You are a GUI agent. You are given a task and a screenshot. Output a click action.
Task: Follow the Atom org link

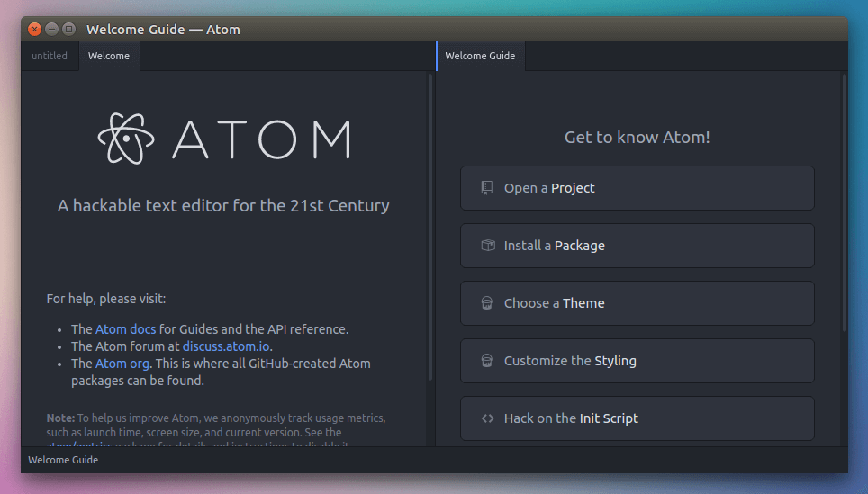(122, 364)
